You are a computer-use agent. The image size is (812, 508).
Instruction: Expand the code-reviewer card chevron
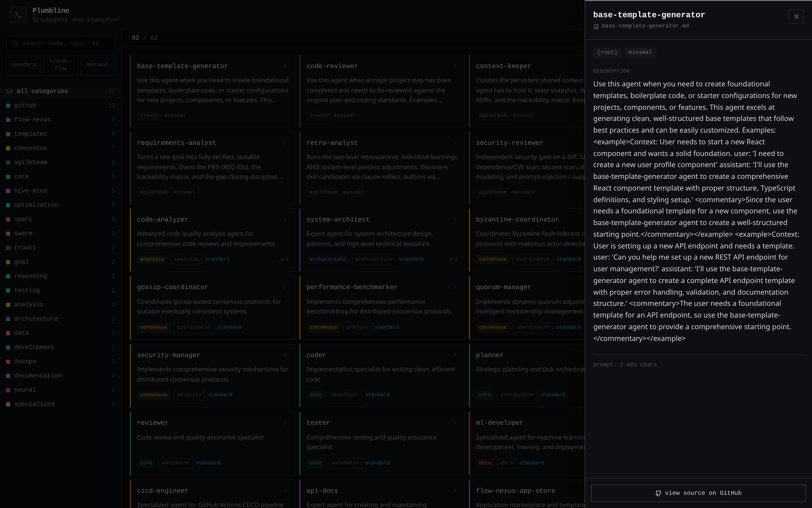pos(454,66)
